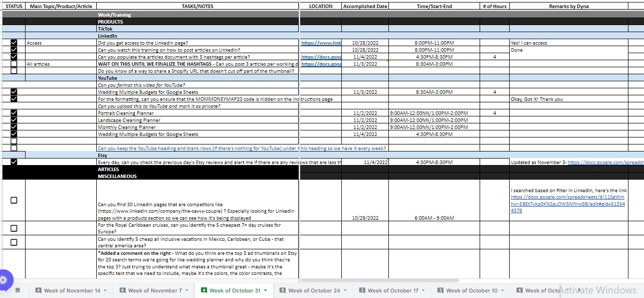The height and width of the screenshot is (298, 644).
Task: Open docs.google link in All articles row
Action: pyautogui.click(x=321, y=64)
